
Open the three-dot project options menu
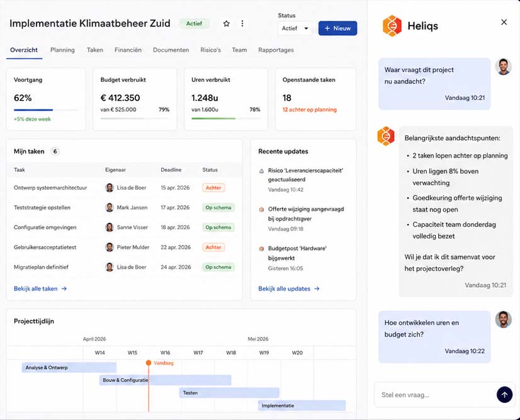pos(242,23)
